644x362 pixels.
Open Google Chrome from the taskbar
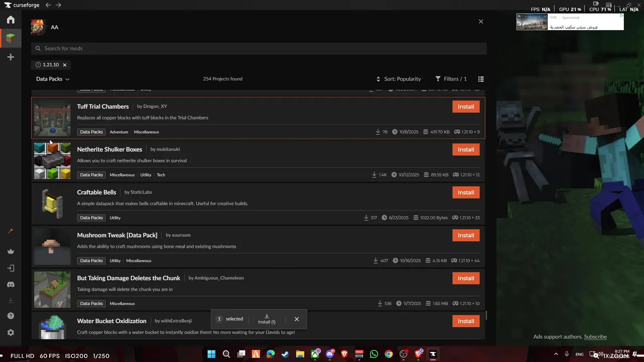[x=388, y=354]
